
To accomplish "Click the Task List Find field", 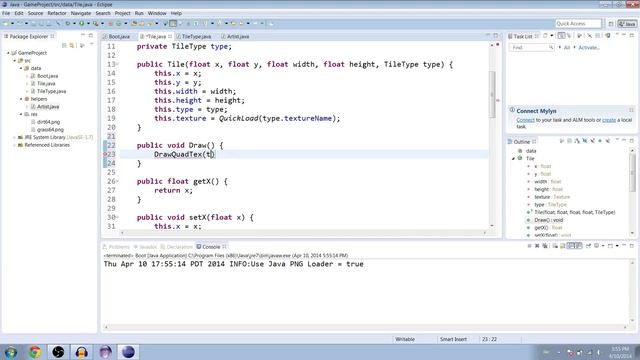I will coord(531,48).
